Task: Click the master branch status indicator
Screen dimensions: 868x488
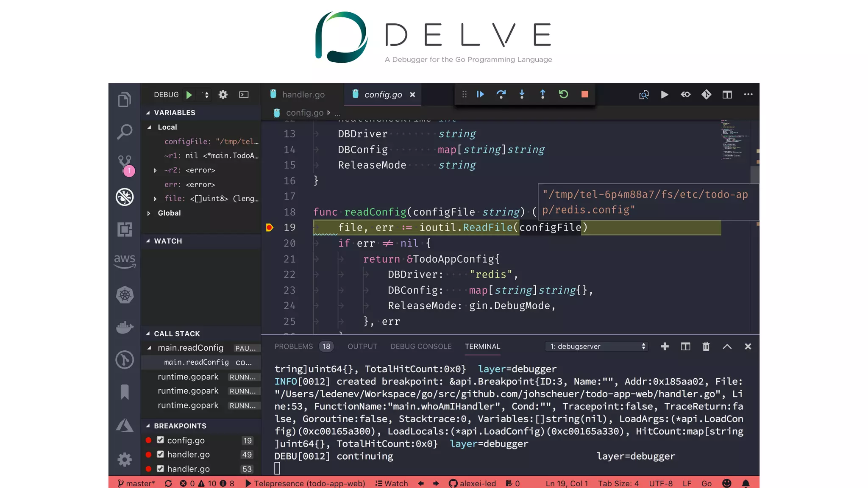Action: (x=136, y=483)
